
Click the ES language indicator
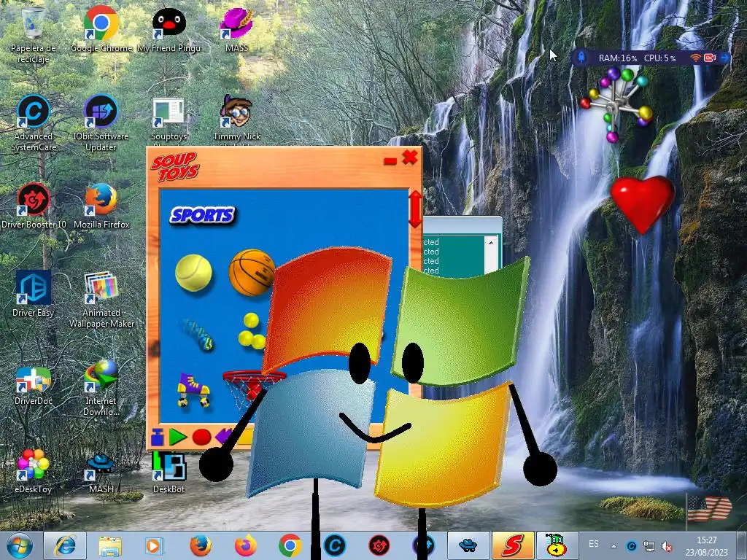click(x=594, y=544)
